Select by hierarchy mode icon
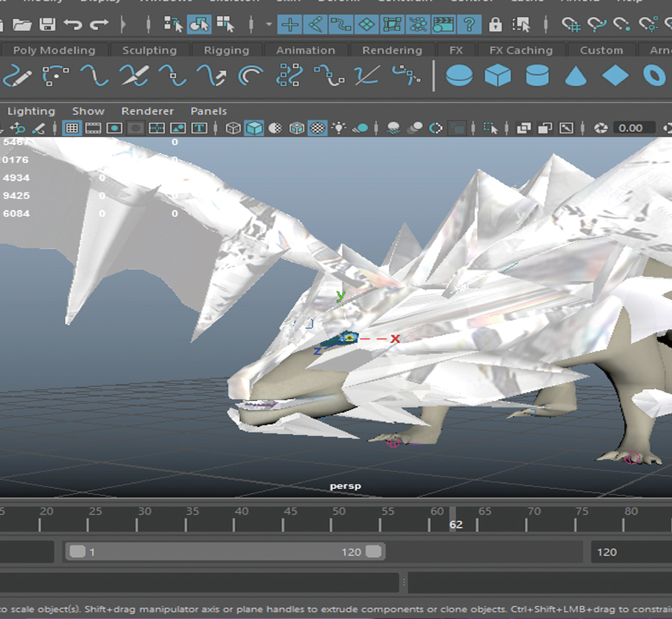 point(173,24)
